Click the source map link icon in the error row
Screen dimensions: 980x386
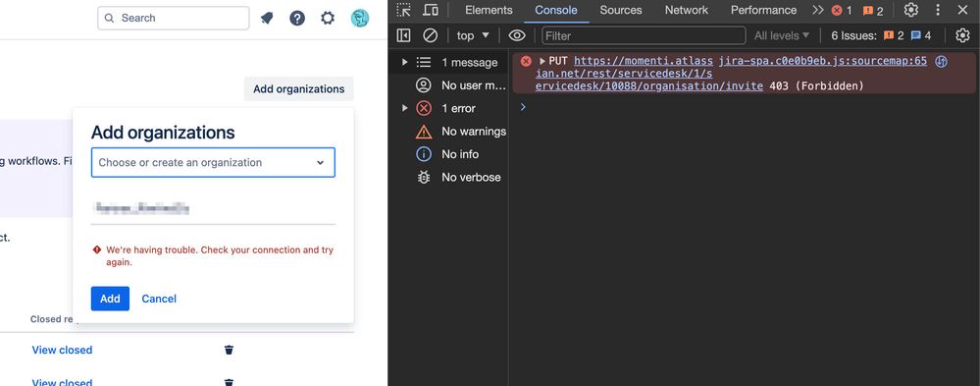coord(942,61)
